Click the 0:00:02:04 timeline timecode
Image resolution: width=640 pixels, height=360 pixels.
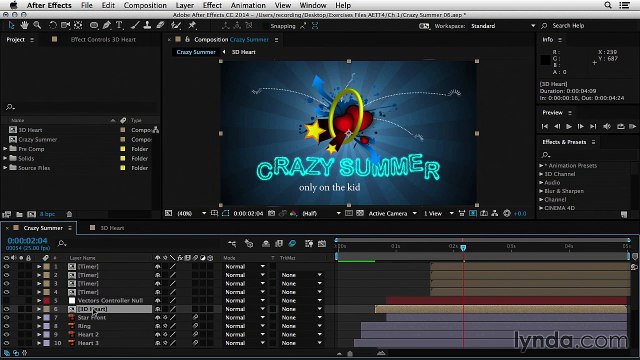(x=27, y=241)
